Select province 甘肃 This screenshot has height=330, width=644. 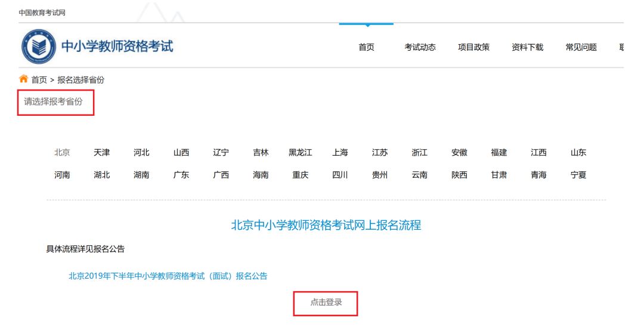(499, 175)
